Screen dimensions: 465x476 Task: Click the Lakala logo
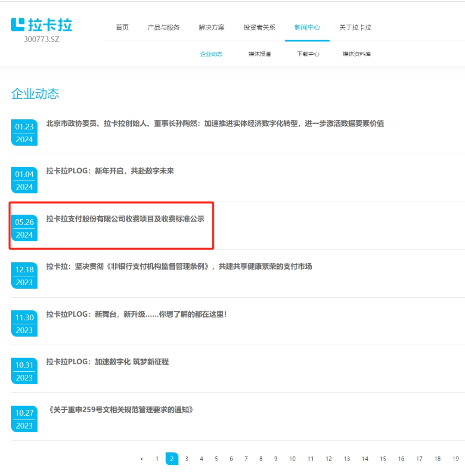(x=42, y=25)
